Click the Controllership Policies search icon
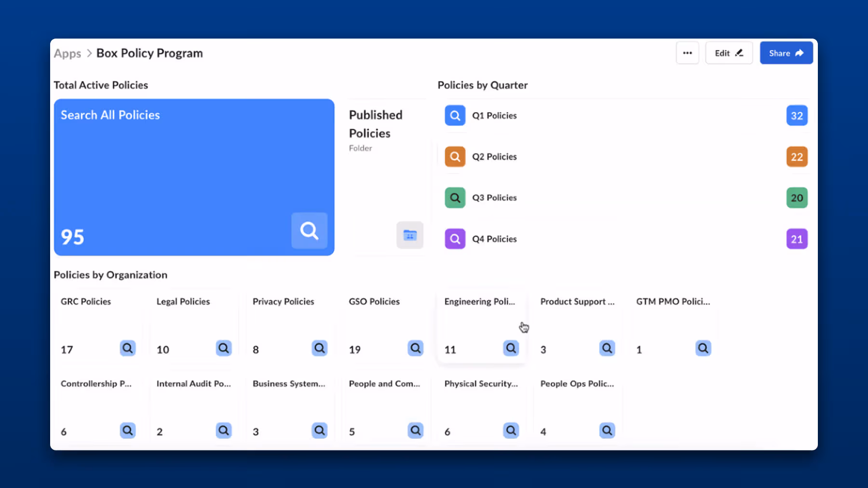The width and height of the screenshot is (868, 488). [127, 430]
